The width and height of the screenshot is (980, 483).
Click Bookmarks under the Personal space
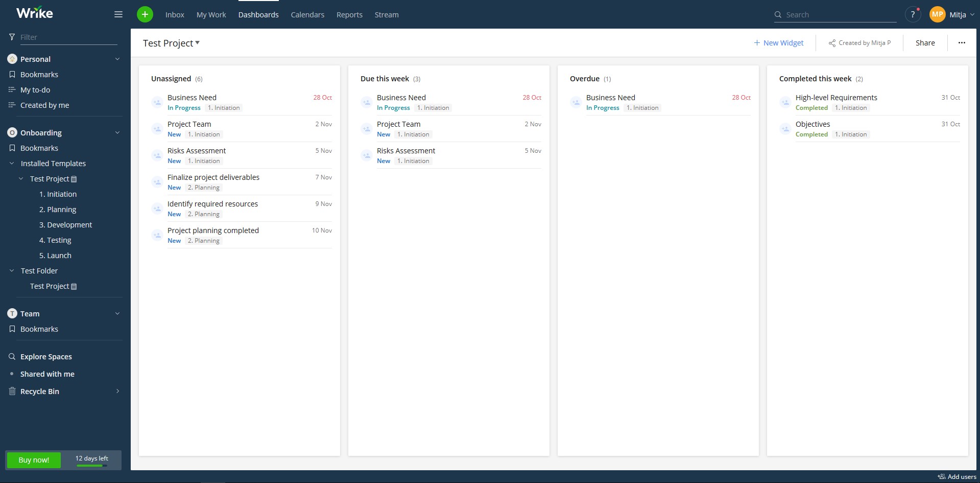(x=39, y=74)
